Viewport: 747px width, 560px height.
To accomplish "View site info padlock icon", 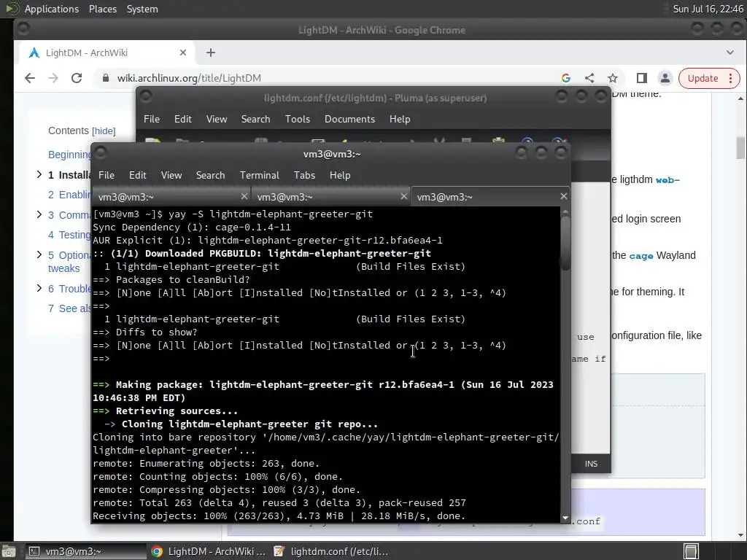I will (x=106, y=78).
